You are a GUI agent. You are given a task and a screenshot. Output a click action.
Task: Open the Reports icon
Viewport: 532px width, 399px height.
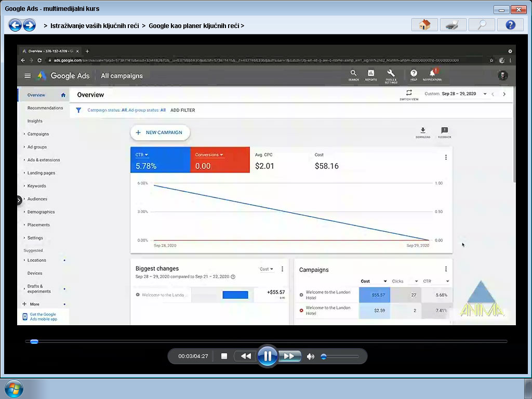(x=371, y=74)
